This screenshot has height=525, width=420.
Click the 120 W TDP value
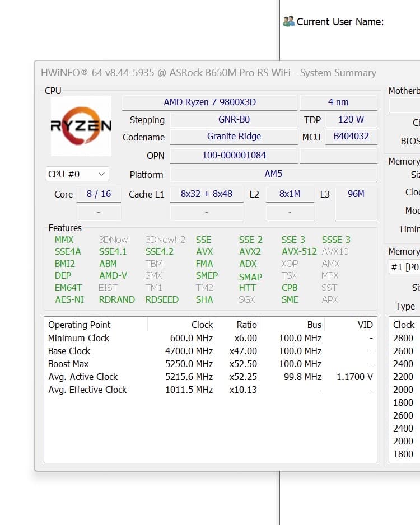351,120
